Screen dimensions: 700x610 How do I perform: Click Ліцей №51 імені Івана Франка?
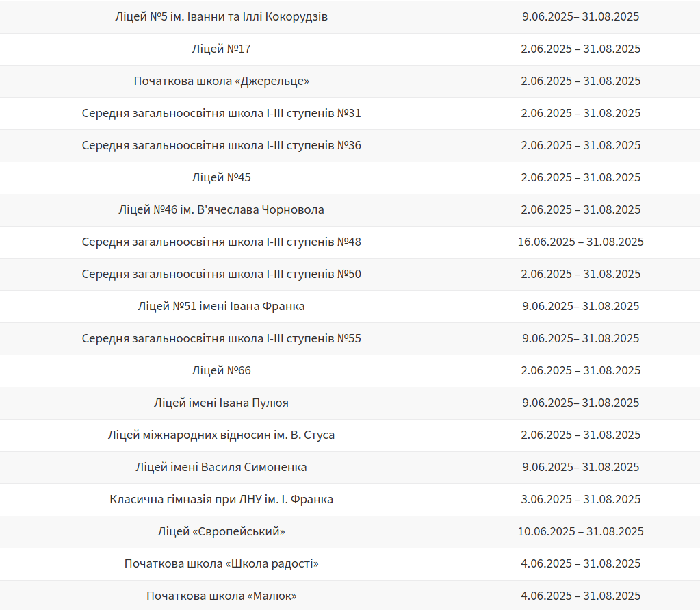point(222,306)
